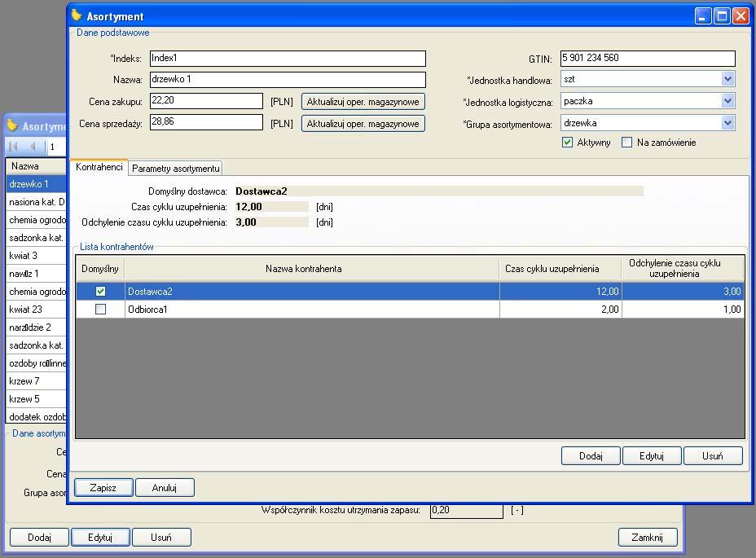
Task: Click Edytuj under the contractors list
Action: tap(652, 455)
